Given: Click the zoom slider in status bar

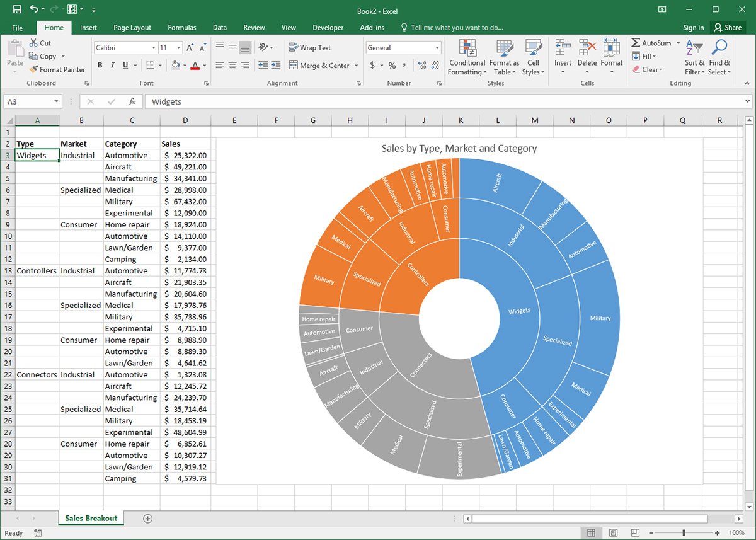Looking at the screenshot, I should pyautogui.click(x=684, y=533).
